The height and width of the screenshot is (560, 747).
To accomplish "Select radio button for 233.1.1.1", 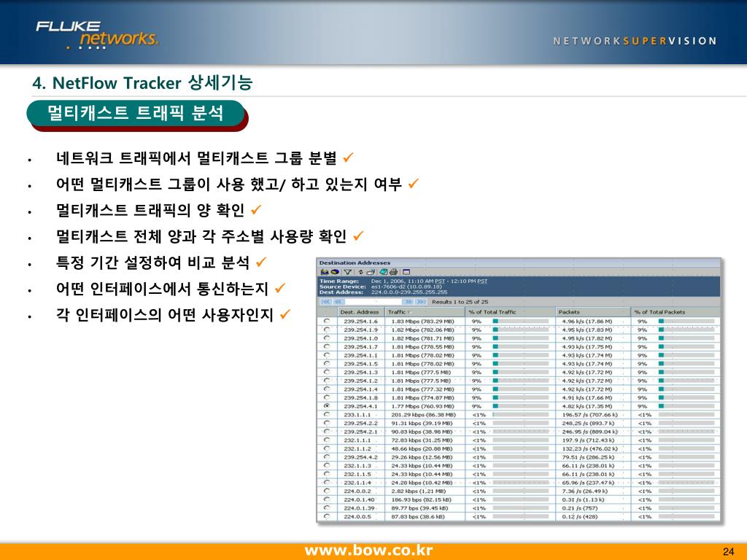I will pyautogui.click(x=327, y=414).
